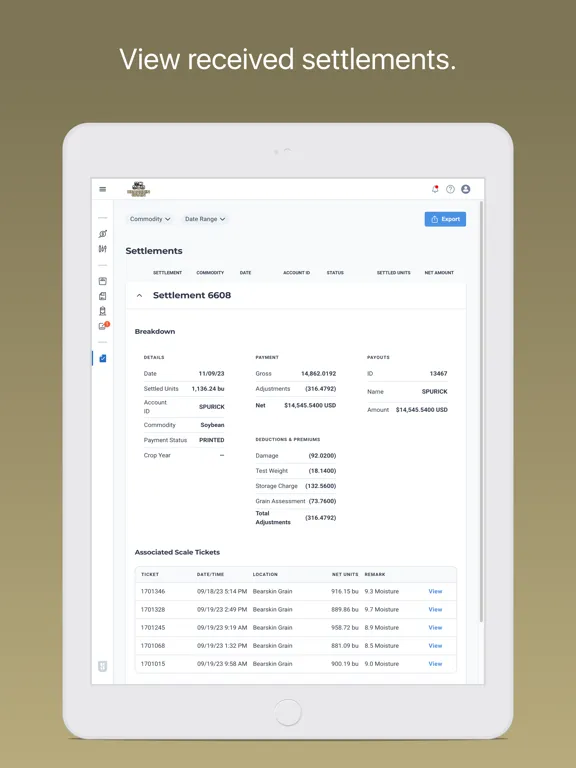Click the bottom sidebar brand badge icon

pos(102,666)
